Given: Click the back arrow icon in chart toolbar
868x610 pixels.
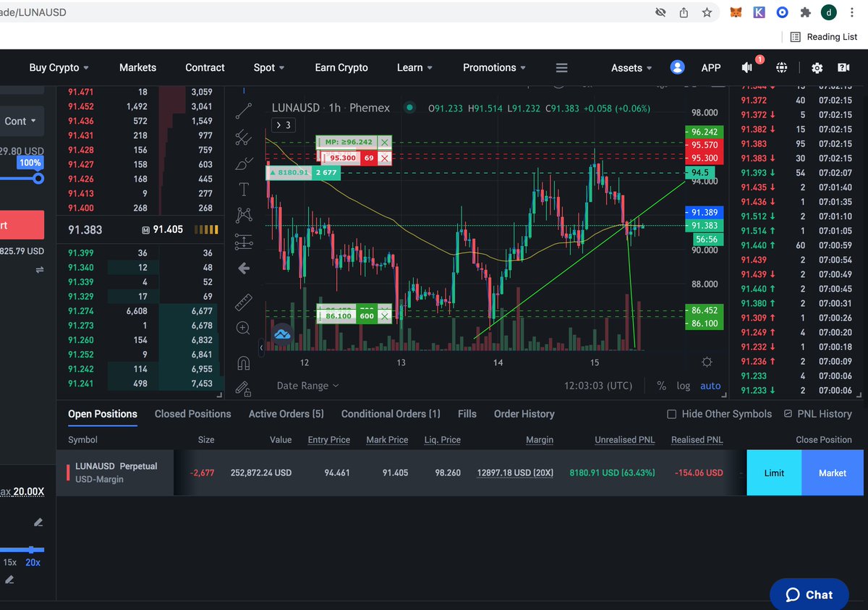Looking at the screenshot, I should pyautogui.click(x=244, y=268).
